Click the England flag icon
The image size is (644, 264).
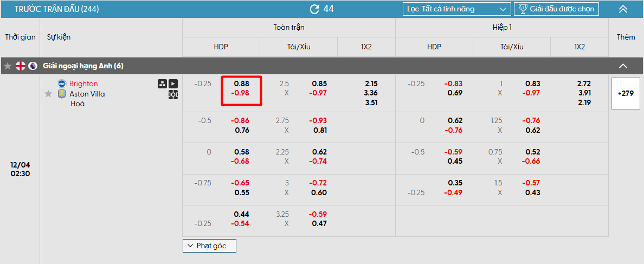[21, 66]
